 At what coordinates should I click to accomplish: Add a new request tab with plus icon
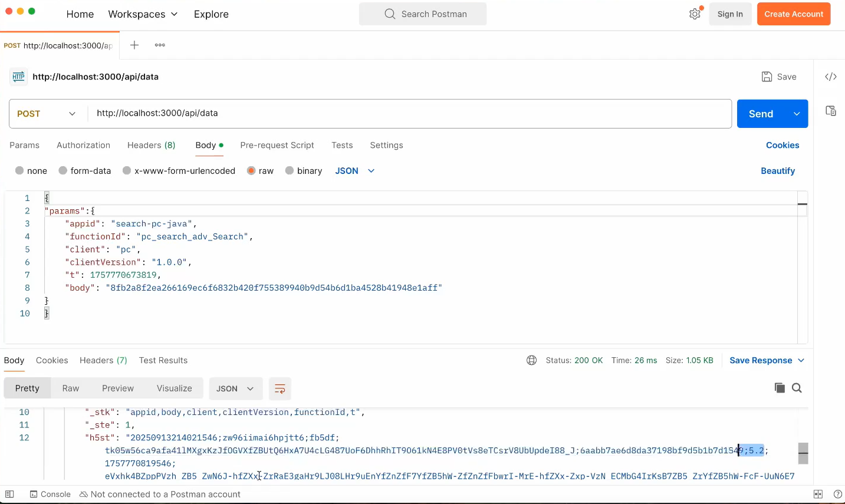coord(134,45)
